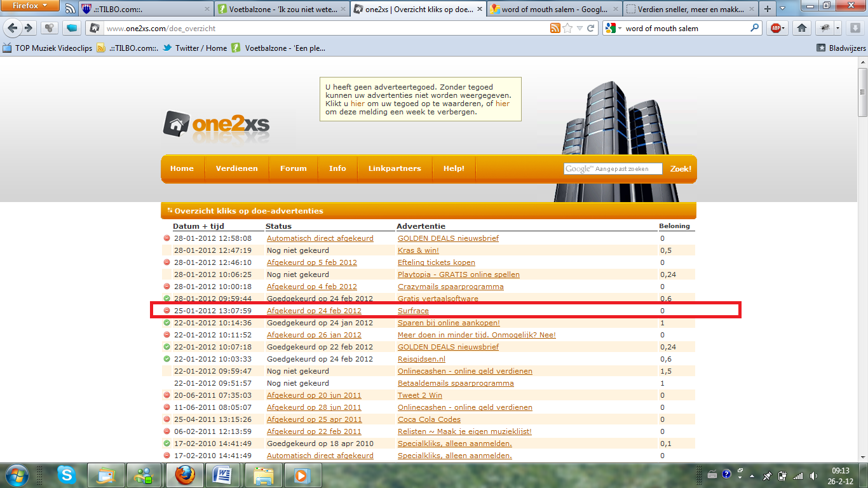Open the address bar history dropdown arrow
The height and width of the screenshot is (488, 868).
pyautogui.click(x=580, y=28)
